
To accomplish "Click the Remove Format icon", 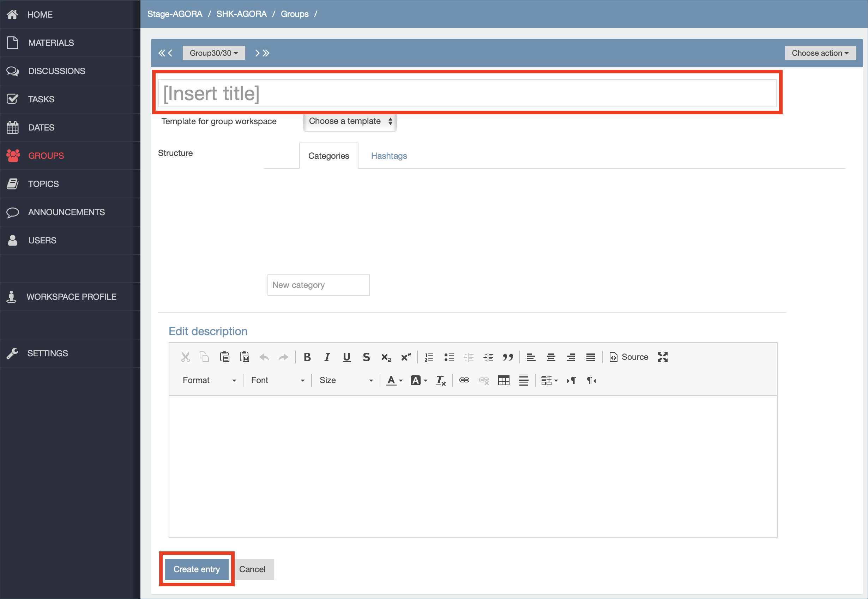I will tap(441, 380).
